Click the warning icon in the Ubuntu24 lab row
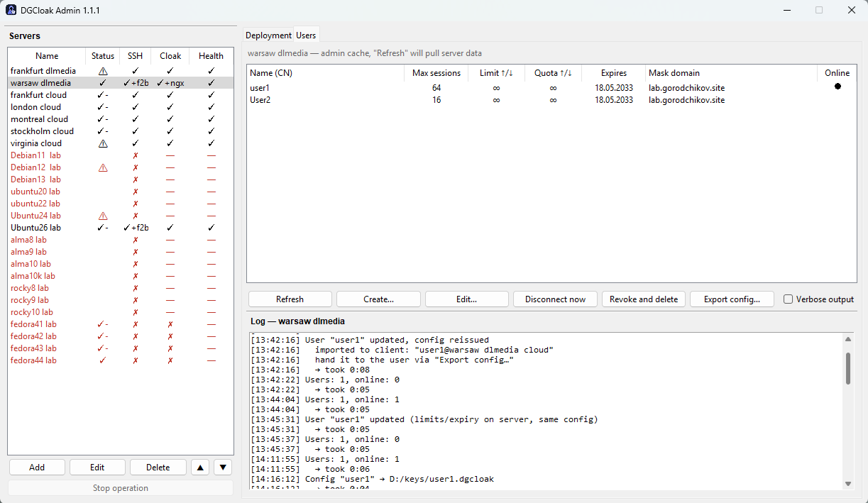 point(103,216)
